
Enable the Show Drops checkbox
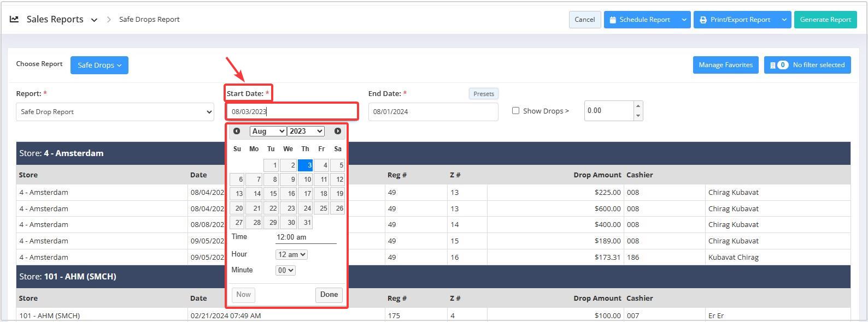(515, 111)
